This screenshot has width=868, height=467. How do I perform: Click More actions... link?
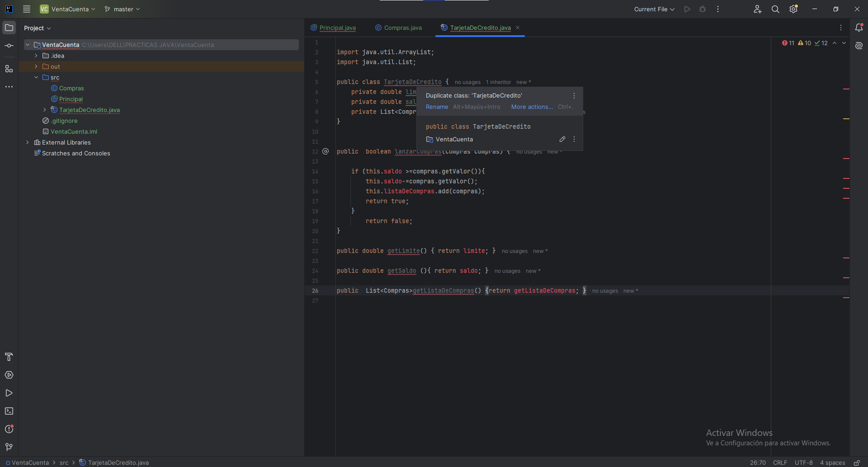(x=532, y=107)
